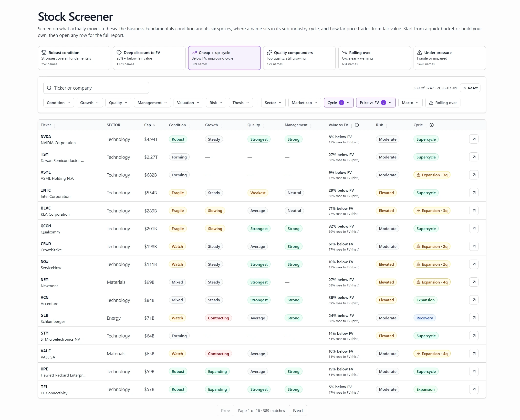Expand the Thesis filter dropdown

pos(241,103)
